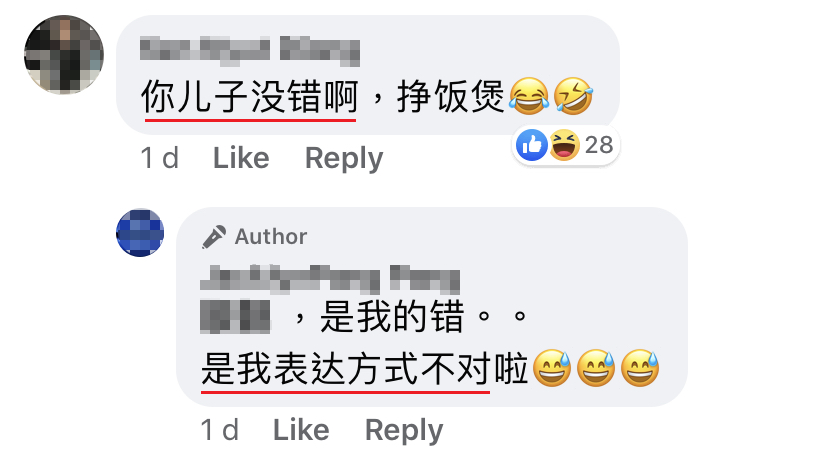
Task: Open the first commenter's blurred name link
Action: [250, 51]
